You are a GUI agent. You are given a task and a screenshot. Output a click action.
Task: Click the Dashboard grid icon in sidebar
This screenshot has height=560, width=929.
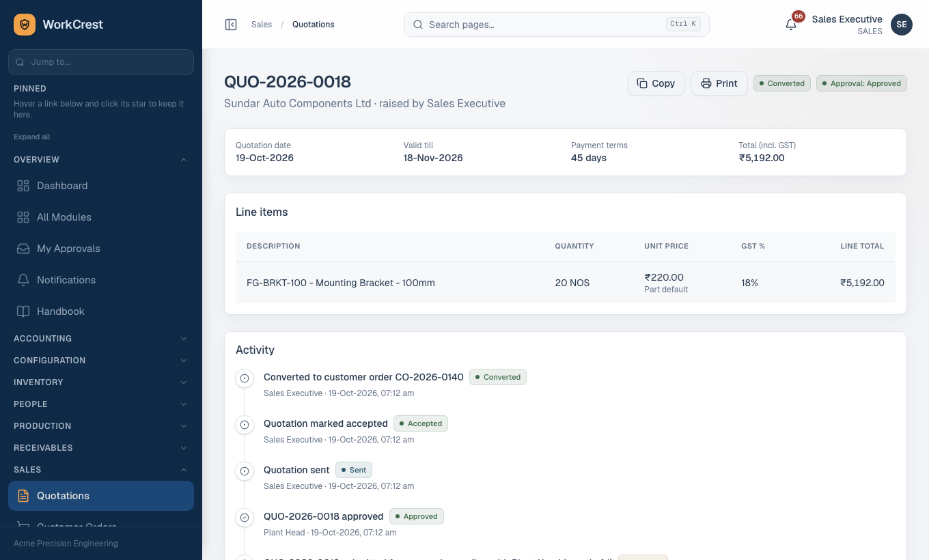tap(23, 186)
